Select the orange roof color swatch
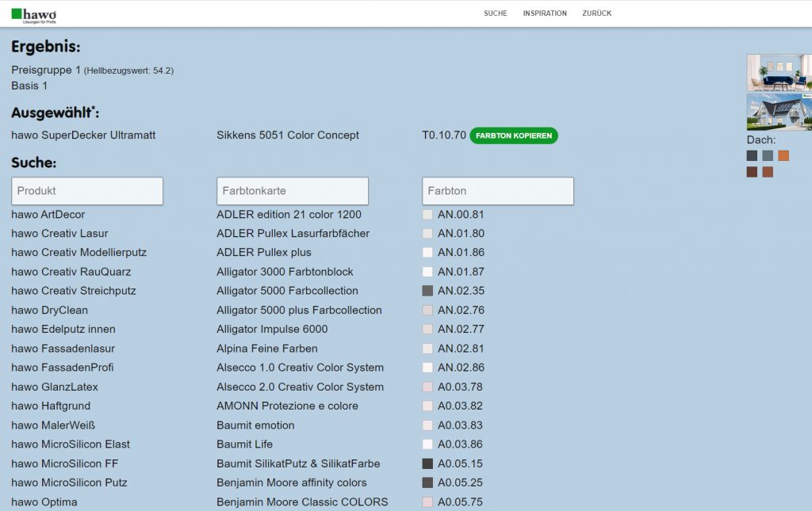The image size is (812, 511). 783,156
